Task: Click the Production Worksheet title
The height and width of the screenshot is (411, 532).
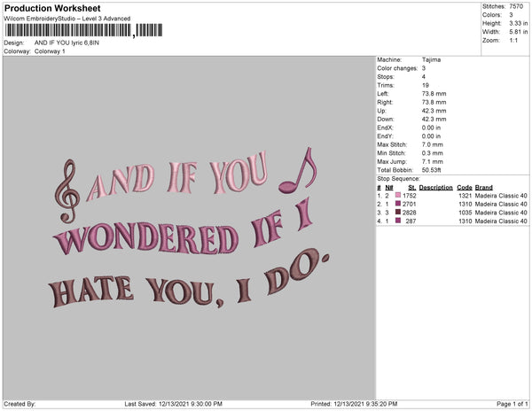Action: tap(52, 8)
